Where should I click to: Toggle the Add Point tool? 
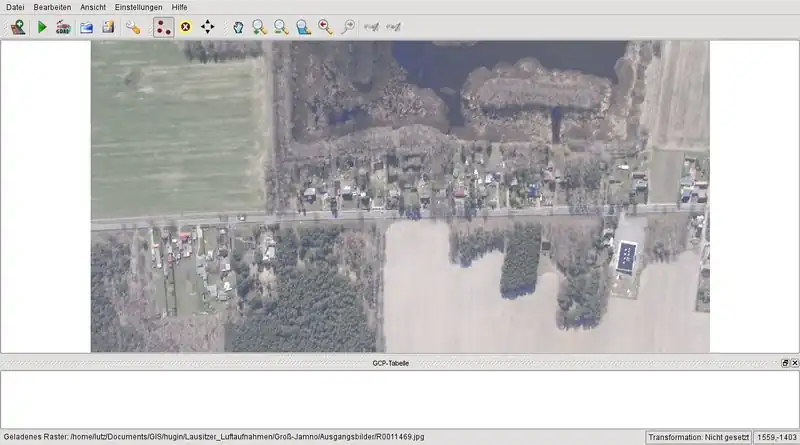163,27
